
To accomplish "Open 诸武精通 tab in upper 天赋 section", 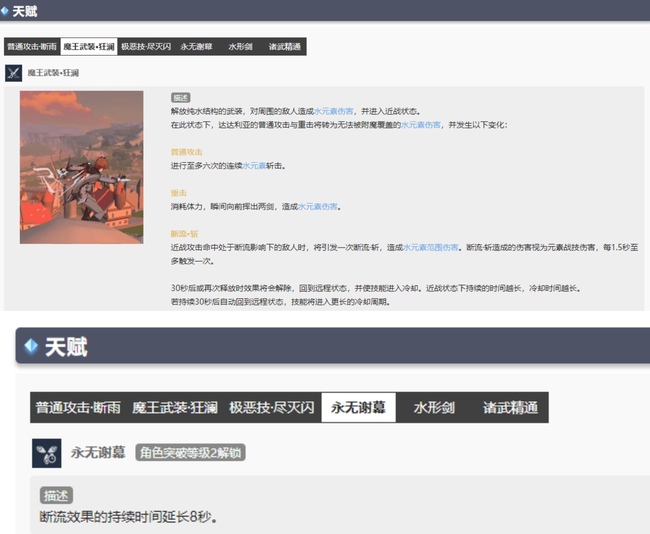I will point(284,46).
